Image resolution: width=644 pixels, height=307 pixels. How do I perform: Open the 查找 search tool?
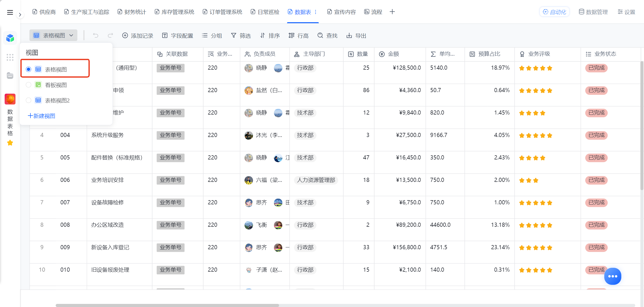pyautogui.click(x=328, y=36)
